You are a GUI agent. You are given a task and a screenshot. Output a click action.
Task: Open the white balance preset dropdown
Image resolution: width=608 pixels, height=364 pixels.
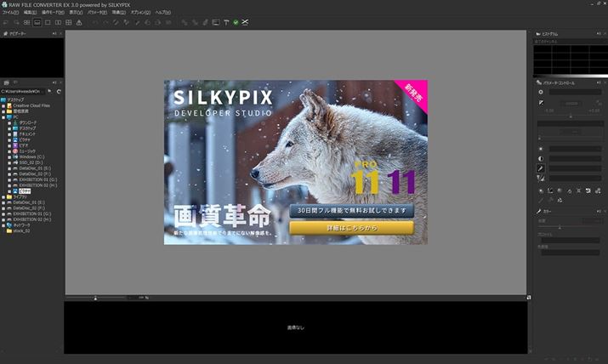tap(575, 92)
